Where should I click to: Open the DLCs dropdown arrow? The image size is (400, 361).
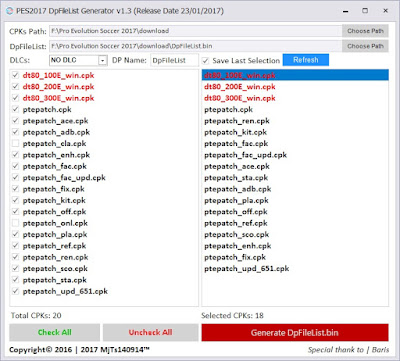tap(103, 61)
